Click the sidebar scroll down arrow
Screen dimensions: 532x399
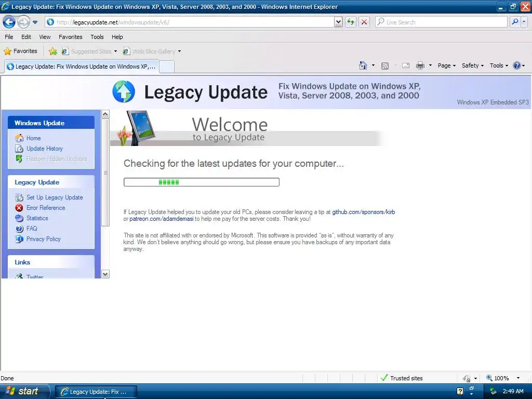[105, 274]
